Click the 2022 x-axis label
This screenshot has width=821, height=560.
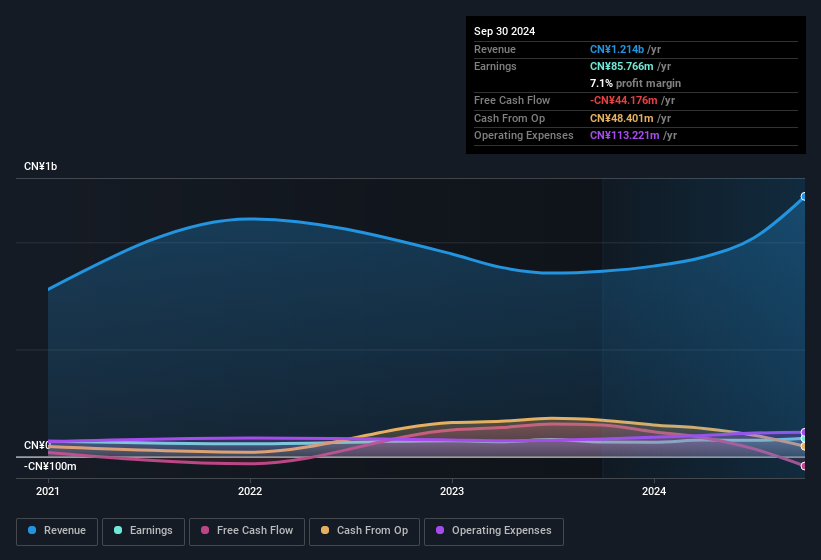click(x=250, y=491)
